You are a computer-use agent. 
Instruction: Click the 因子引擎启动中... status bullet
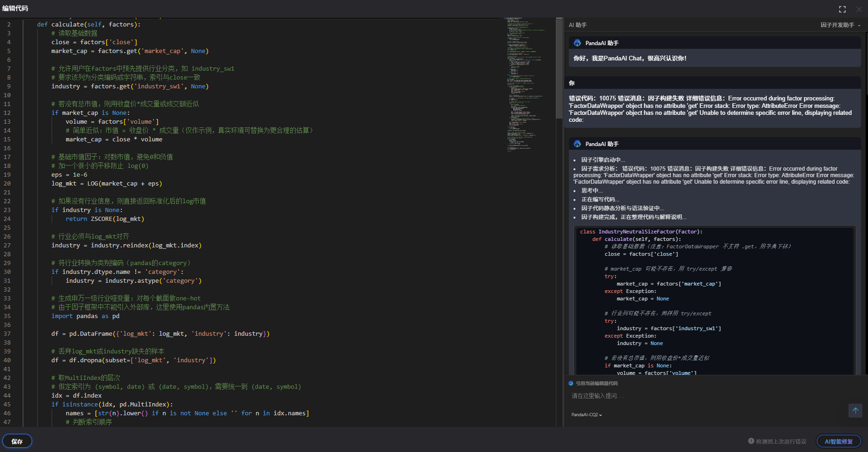pos(603,160)
